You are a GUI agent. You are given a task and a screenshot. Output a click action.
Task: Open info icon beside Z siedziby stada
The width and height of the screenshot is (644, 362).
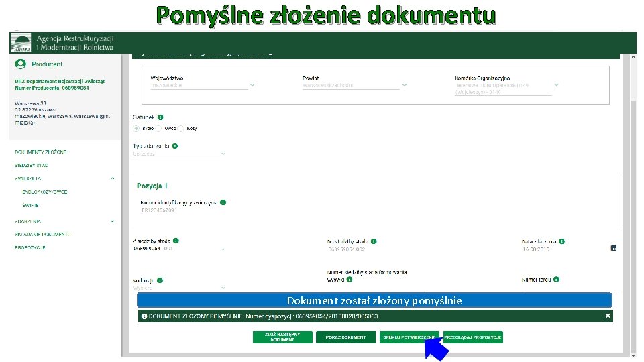pyautogui.click(x=176, y=241)
